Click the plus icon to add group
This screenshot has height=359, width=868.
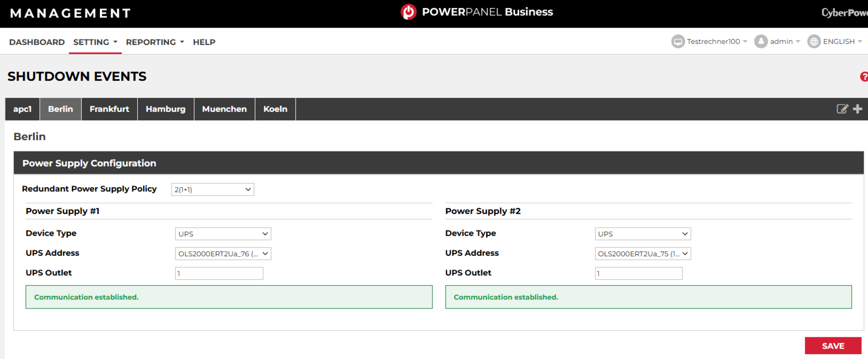[x=858, y=109]
